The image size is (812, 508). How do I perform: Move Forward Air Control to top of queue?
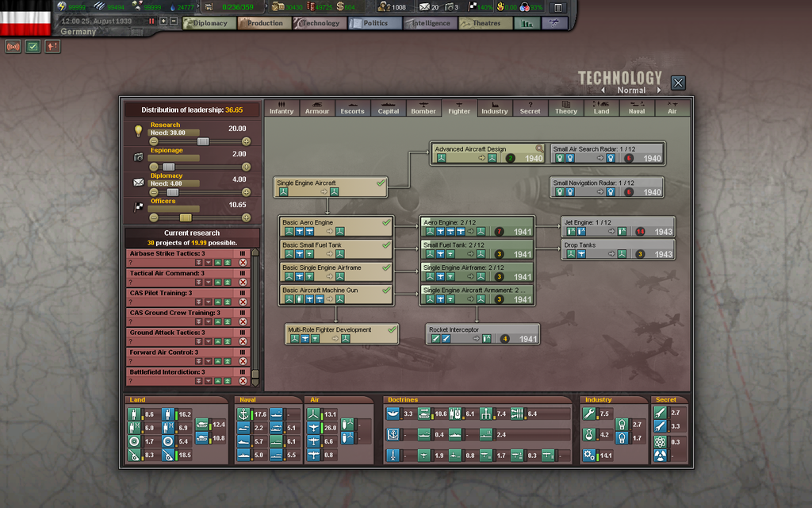pyautogui.click(x=228, y=361)
